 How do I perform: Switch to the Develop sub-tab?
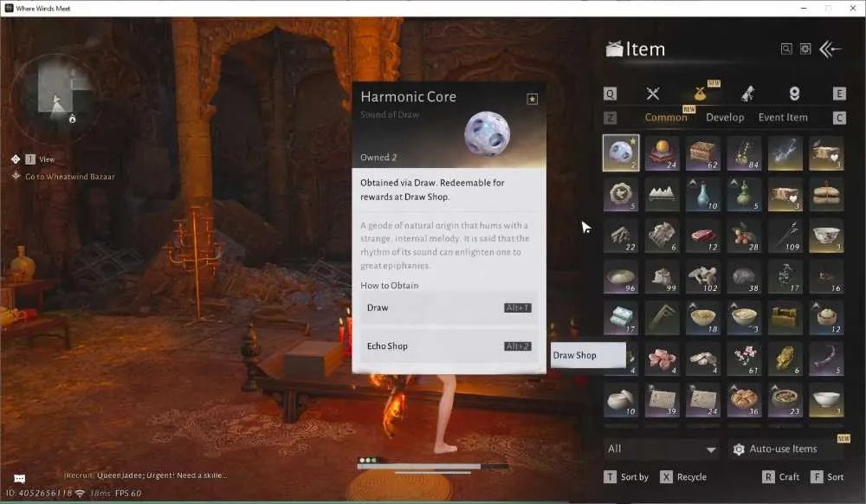point(725,117)
